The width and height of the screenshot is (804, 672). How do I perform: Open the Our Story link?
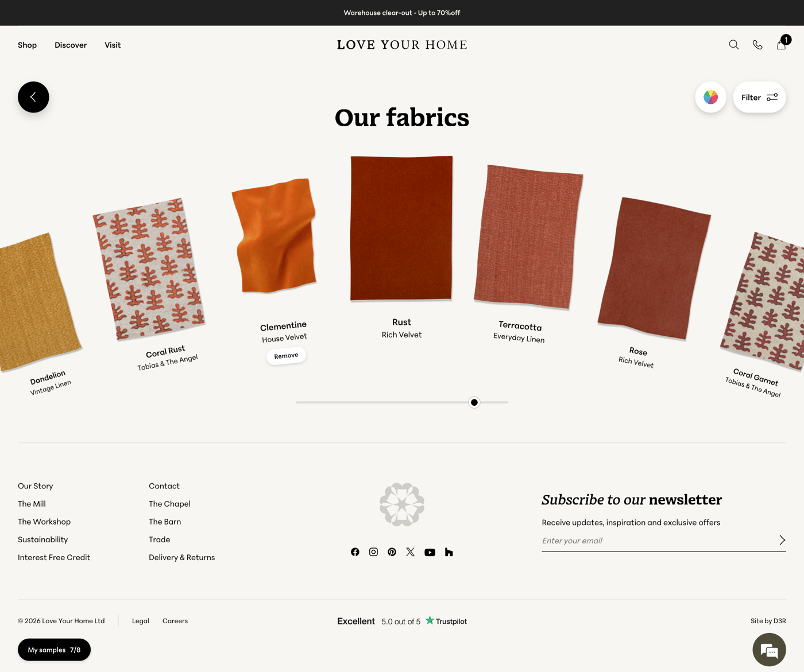(36, 486)
